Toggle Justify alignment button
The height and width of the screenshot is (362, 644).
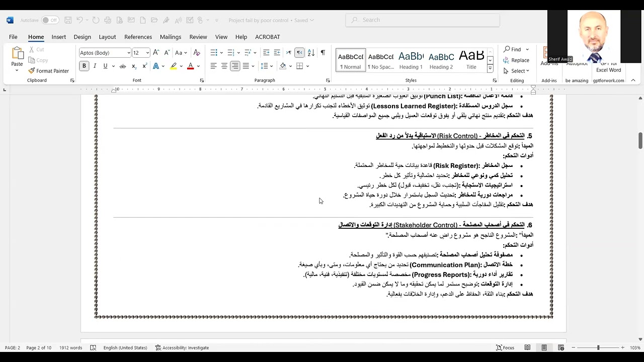[246, 66]
